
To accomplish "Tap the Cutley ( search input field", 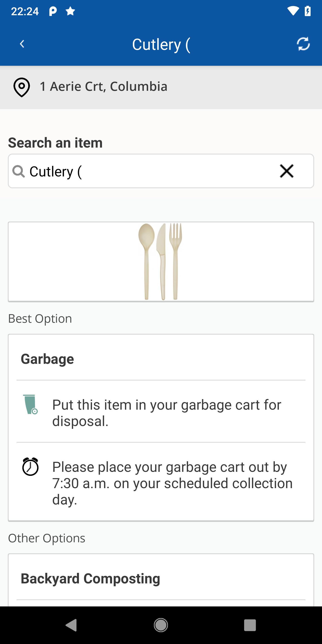I will 161,171.
